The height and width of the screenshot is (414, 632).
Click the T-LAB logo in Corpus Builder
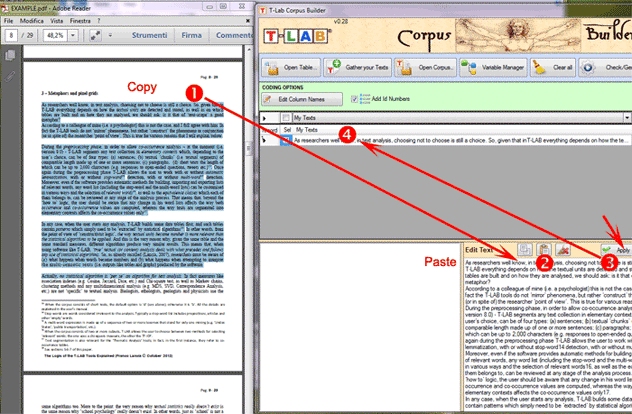tap(297, 36)
